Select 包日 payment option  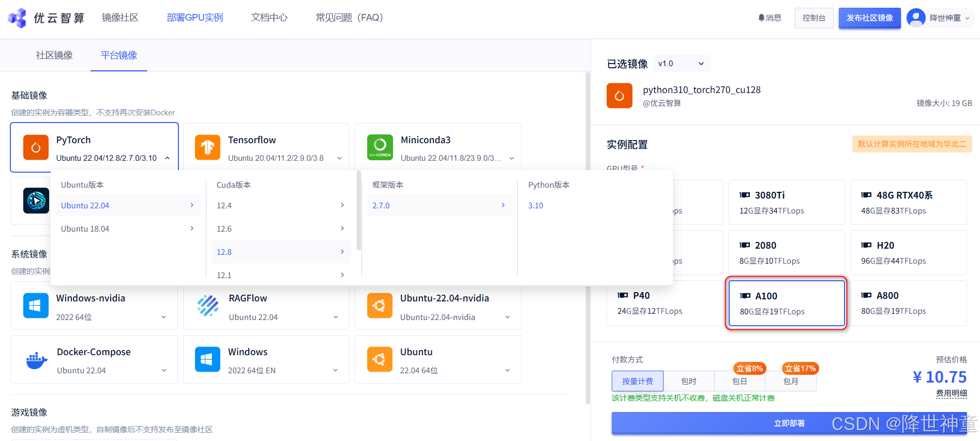740,381
